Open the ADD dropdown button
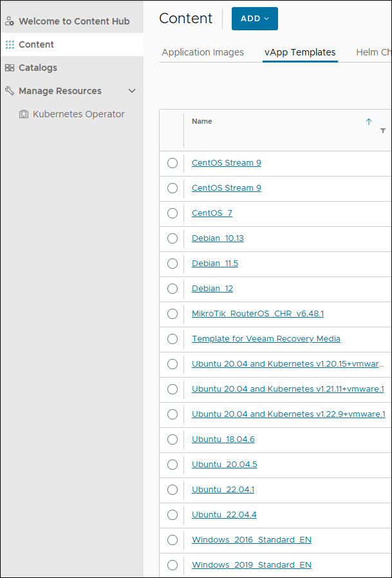The height and width of the screenshot is (578, 392). 254,19
